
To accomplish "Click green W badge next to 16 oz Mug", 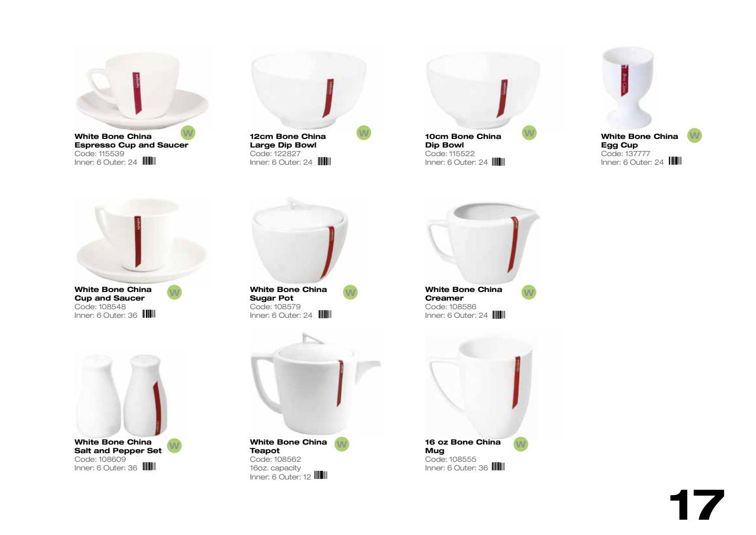I will pos(521,444).
